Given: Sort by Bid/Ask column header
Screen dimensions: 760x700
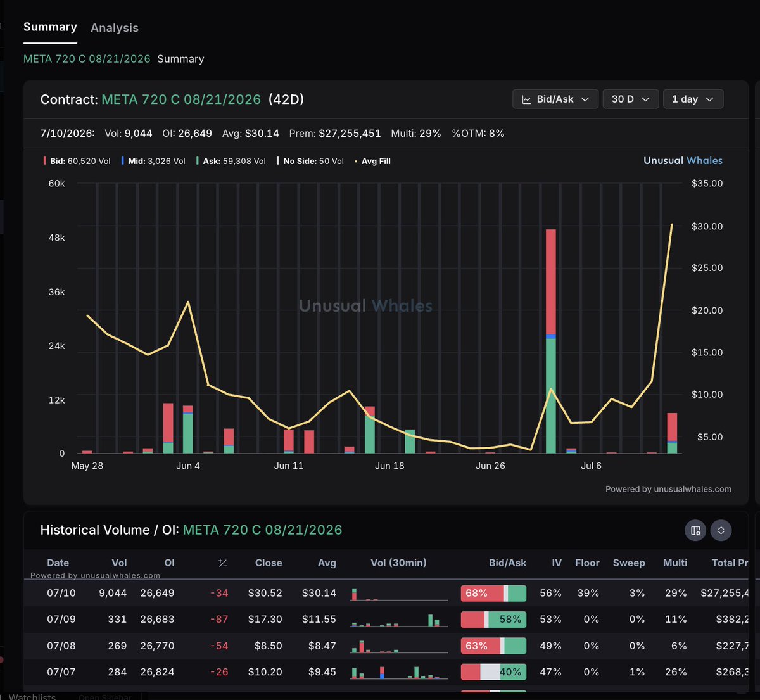Looking at the screenshot, I should click(x=507, y=563).
